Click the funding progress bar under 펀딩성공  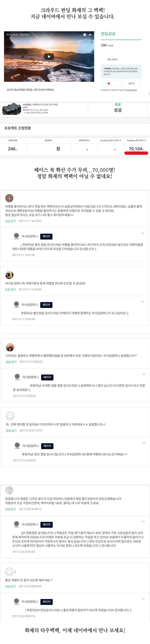[121, 40]
